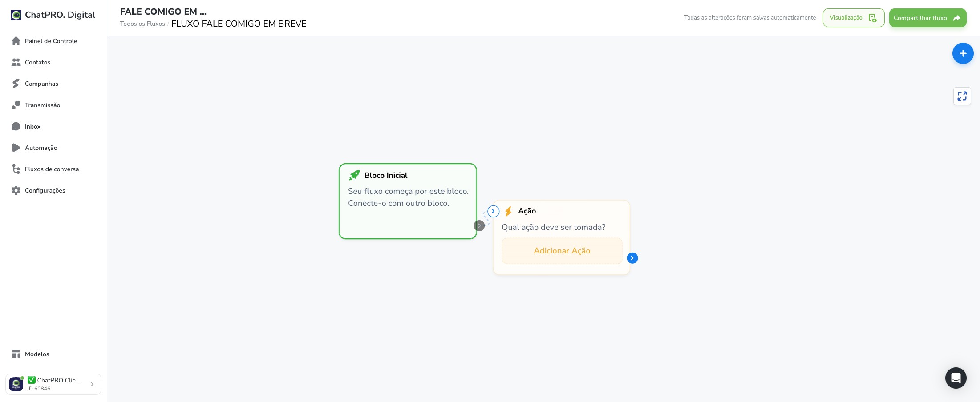
Task: Click the Contatos people icon
Action: point(16,62)
